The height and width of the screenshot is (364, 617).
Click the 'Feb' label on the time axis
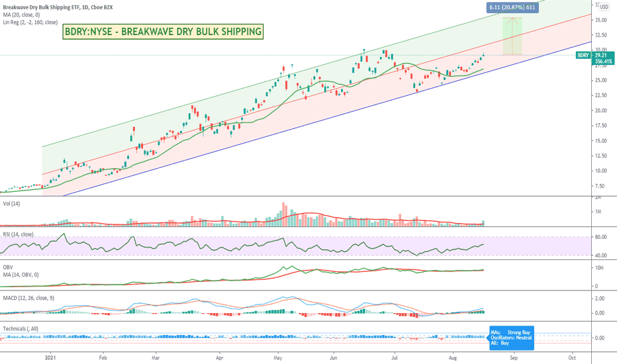(x=103, y=357)
